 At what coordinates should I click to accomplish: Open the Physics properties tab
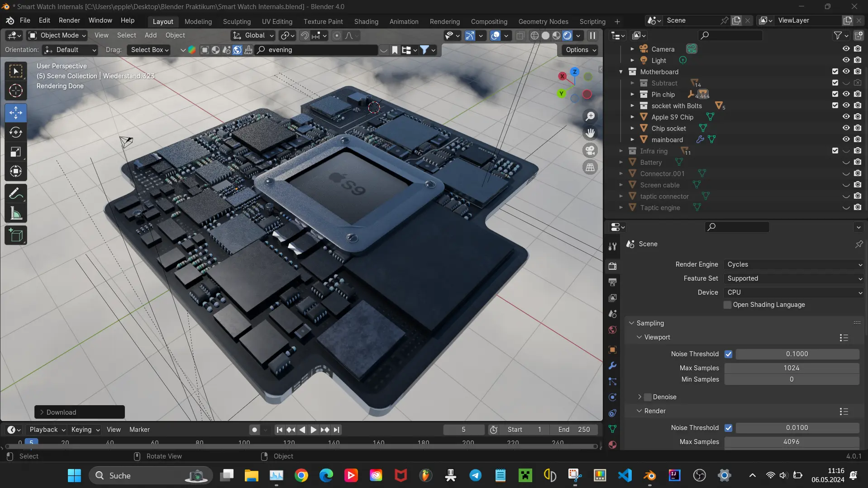[613, 397]
